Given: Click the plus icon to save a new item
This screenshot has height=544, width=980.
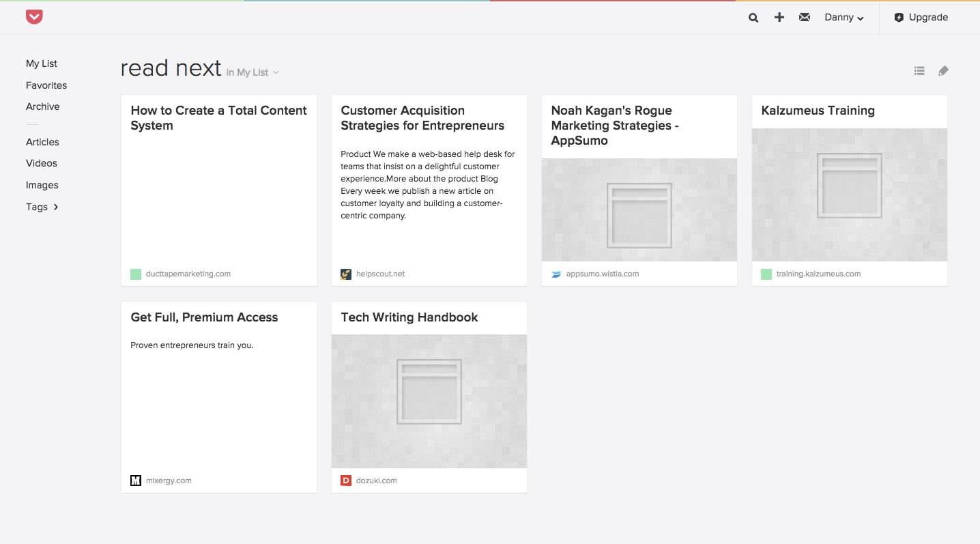Looking at the screenshot, I should pyautogui.click(x=779, y=17).
